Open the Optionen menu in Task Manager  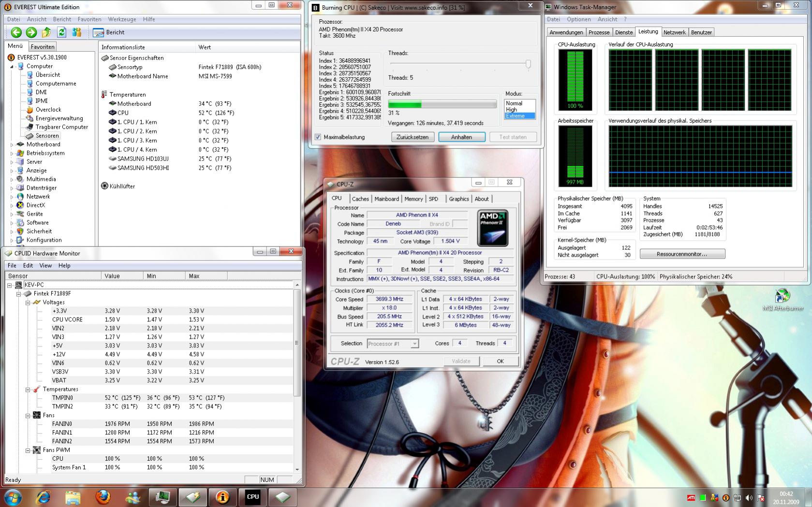(x=579, y=19)
